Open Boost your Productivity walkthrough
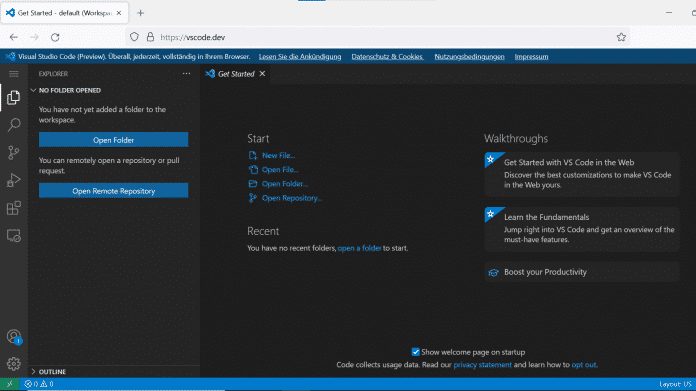This screenshot has height=391, width=696. tap(582, 272)
